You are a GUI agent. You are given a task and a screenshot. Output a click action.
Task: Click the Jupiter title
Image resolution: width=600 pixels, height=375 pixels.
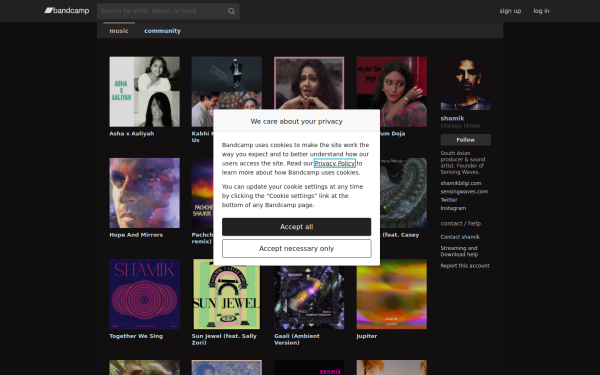[x=367, y=336]
